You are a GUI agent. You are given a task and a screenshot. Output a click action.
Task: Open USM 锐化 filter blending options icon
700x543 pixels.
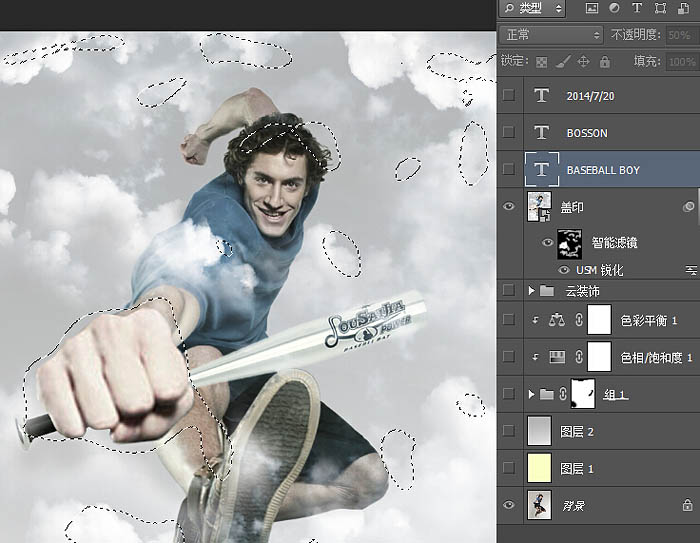(691, 270)
